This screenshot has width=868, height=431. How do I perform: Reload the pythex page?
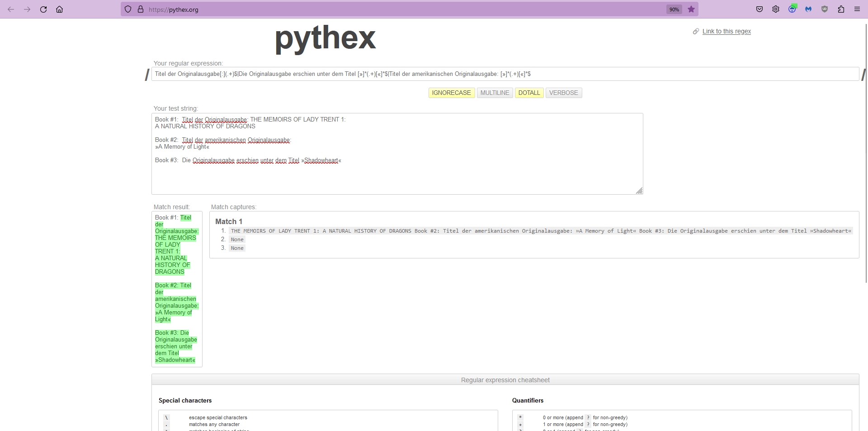[x=43, y=9]
